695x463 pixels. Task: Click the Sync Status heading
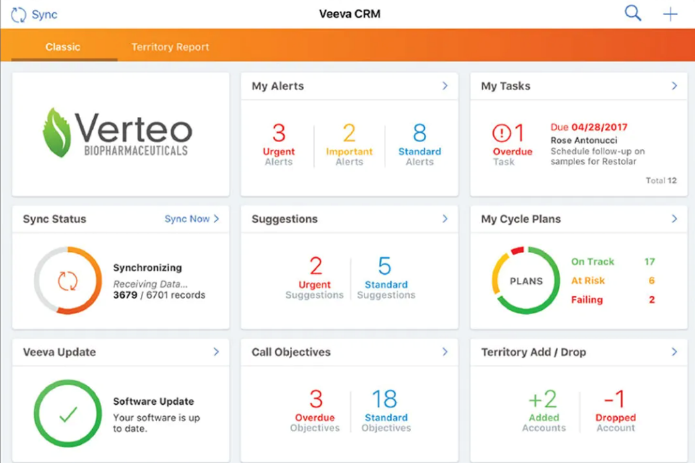click(x=55, y=219)
